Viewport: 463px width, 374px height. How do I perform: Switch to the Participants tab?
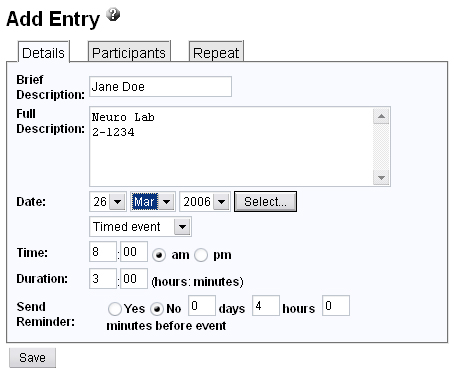pyautogui.click(x=129, y=52)
